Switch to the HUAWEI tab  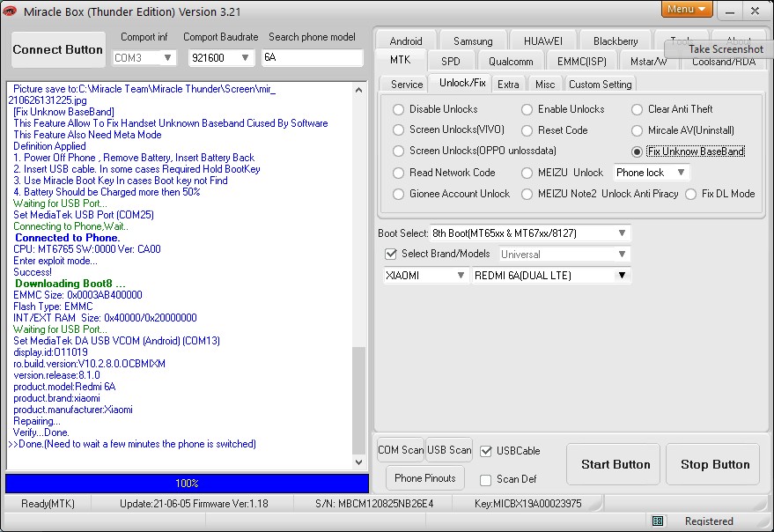543,41
